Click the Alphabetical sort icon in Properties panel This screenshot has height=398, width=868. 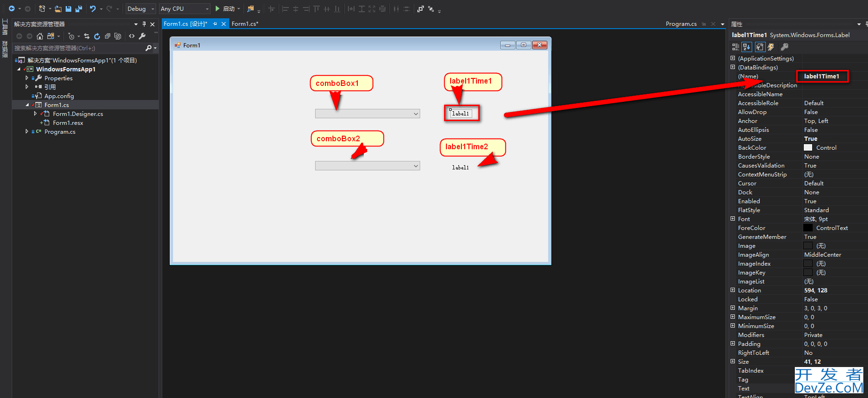point(747,47)
